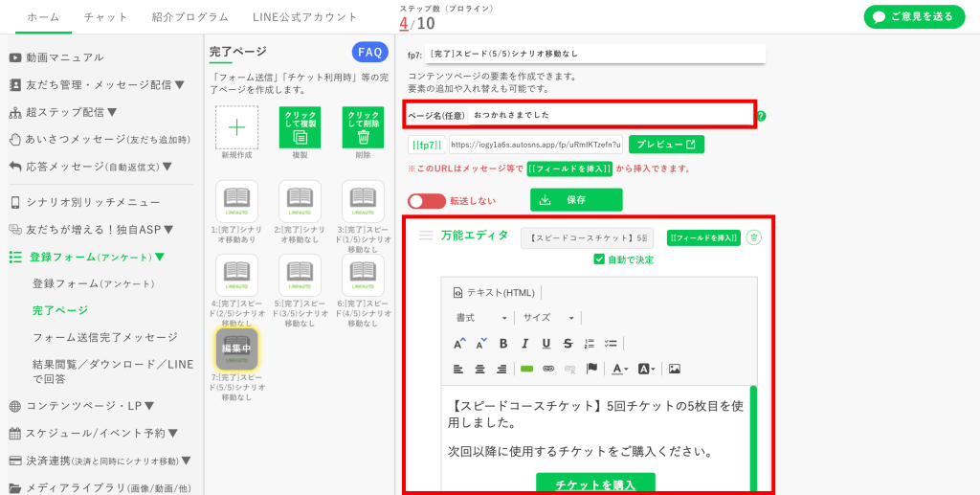Open page 6:[完了]スピード(4/5)
Image resolution: width=980 pixels, height=495 pixels.
363,275
